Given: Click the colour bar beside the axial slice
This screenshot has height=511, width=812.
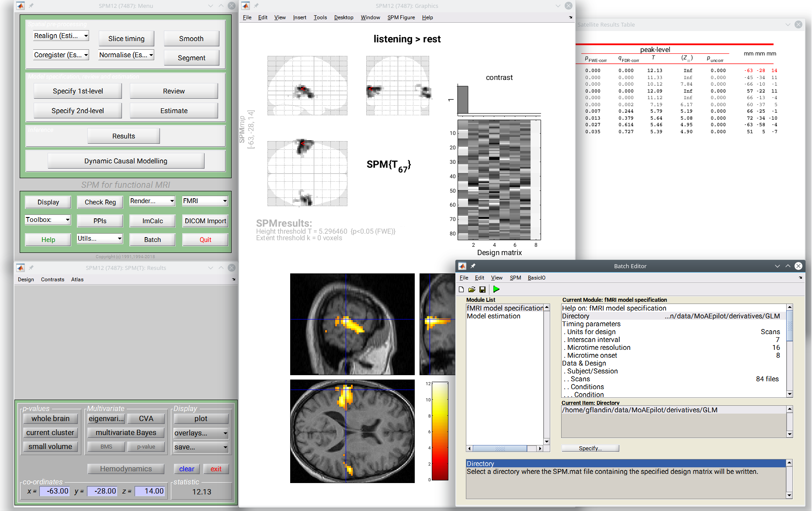Looking at the screenshot, I should (440, 431).
